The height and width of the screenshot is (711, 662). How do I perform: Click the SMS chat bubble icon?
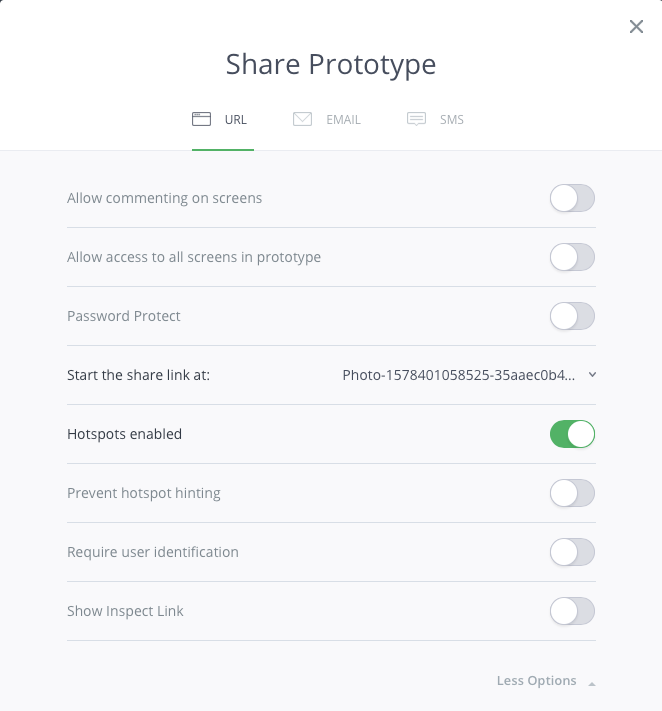(x=416, y=119)
